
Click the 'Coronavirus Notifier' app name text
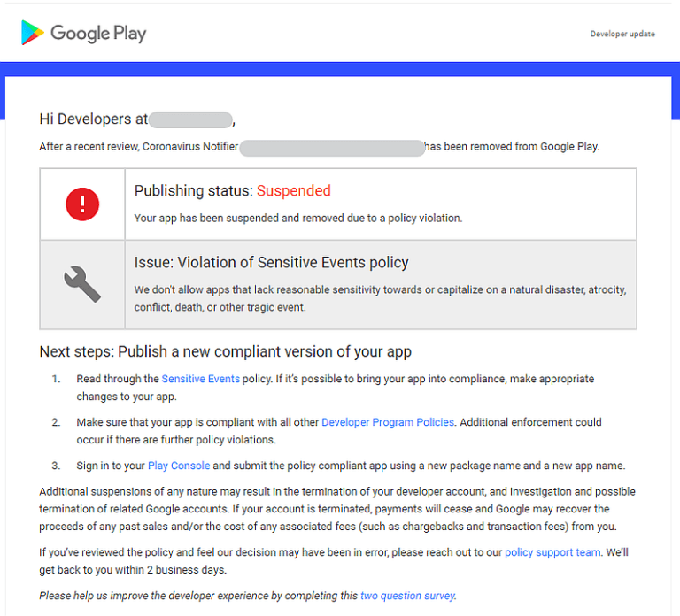coord(190,147)
